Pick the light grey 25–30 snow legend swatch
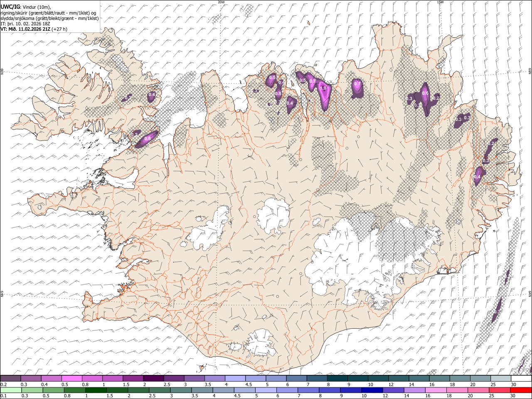Viewport: 532px width, 399px height. (501, 379)
